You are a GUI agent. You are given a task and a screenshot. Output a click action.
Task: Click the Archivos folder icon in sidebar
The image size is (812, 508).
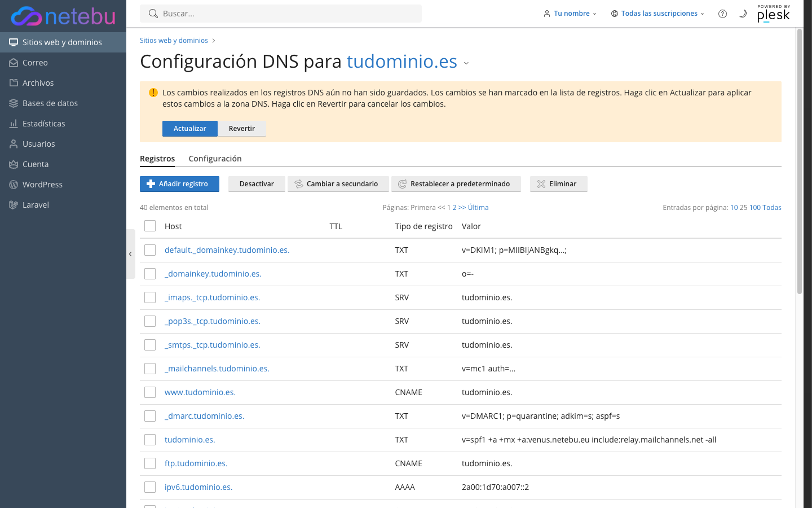14,83
